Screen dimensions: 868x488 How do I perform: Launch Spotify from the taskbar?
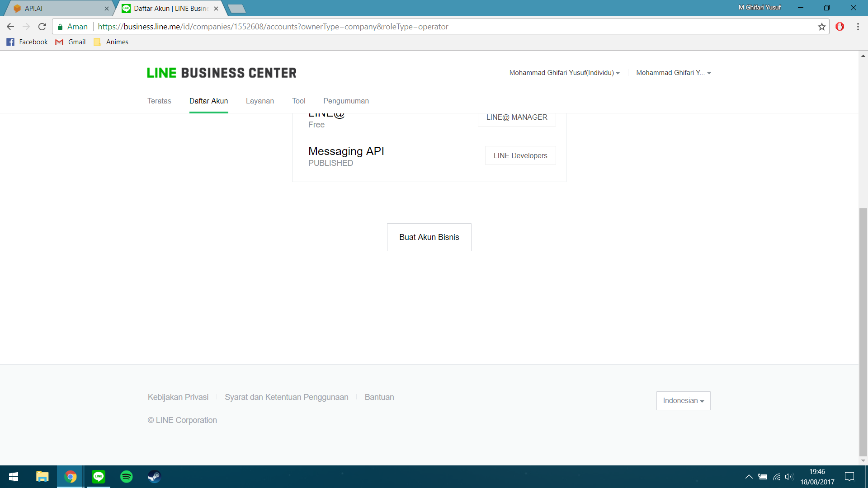[127, 476]
